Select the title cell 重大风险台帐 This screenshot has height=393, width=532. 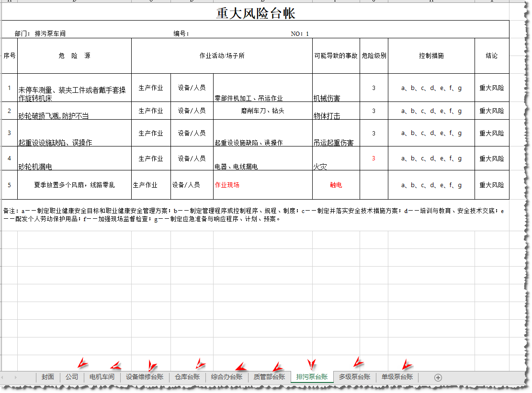pyautogui.click(x=256, y=12)
